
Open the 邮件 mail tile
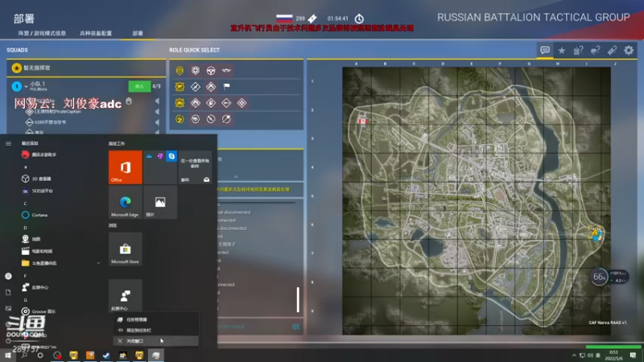[195, 167]
